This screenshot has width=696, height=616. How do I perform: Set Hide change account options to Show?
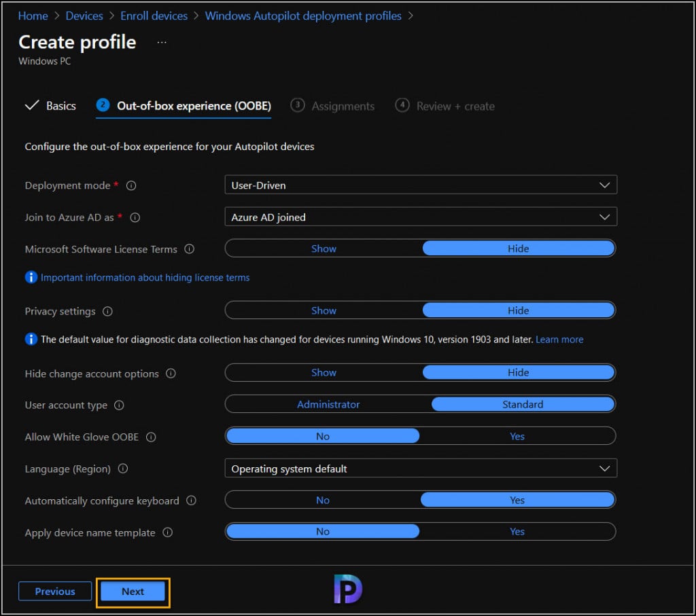[324, 373]
